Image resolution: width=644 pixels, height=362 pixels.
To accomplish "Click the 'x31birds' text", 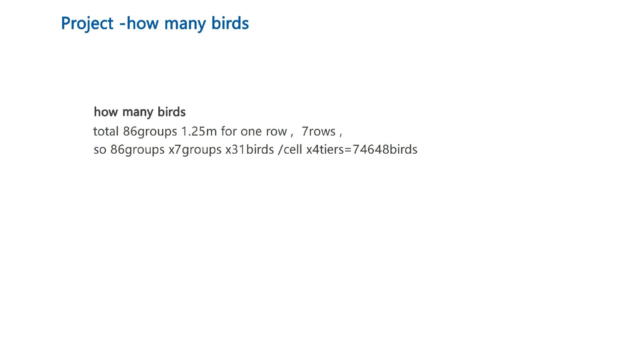I will pos(250,150).
